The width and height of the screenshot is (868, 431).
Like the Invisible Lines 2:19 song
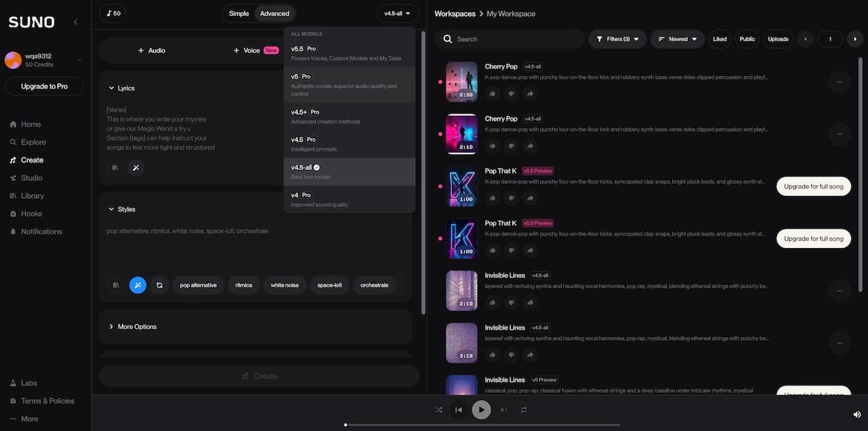493,302
